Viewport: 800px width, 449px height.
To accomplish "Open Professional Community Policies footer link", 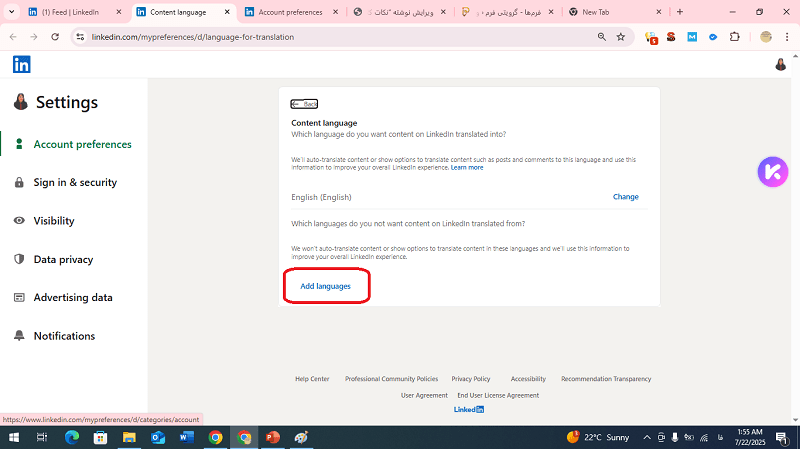I will [391, 379].
